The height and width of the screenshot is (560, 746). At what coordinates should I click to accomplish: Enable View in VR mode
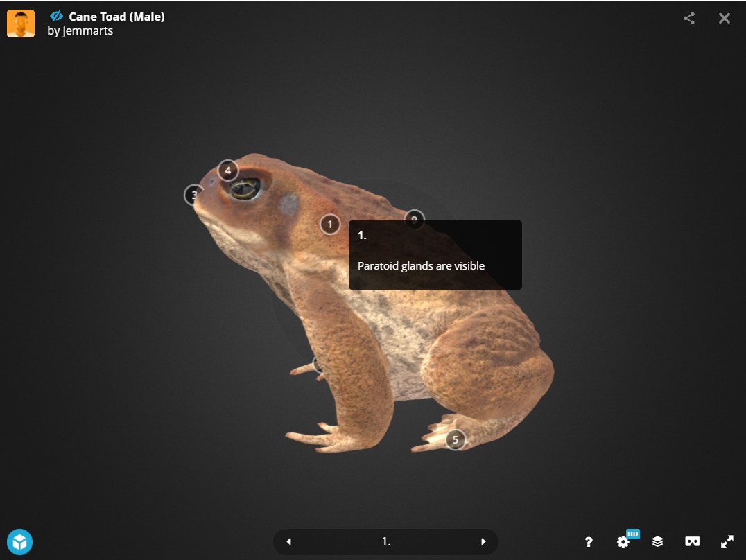coord(692,542)
